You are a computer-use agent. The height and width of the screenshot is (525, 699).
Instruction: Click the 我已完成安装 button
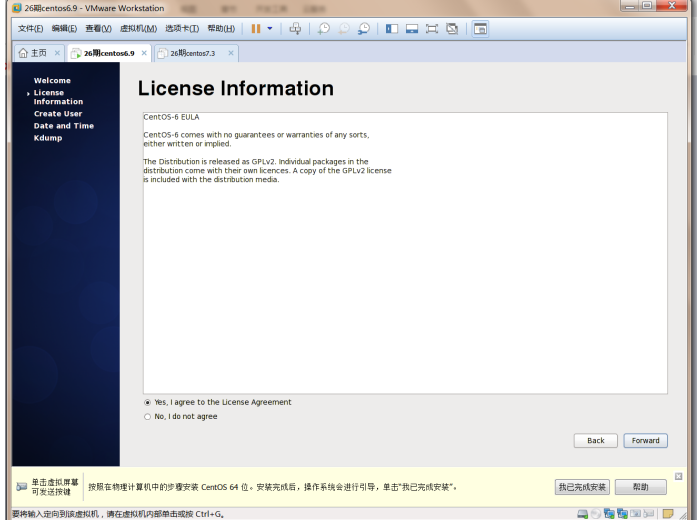pyautogui.click(x=582, y=487)
